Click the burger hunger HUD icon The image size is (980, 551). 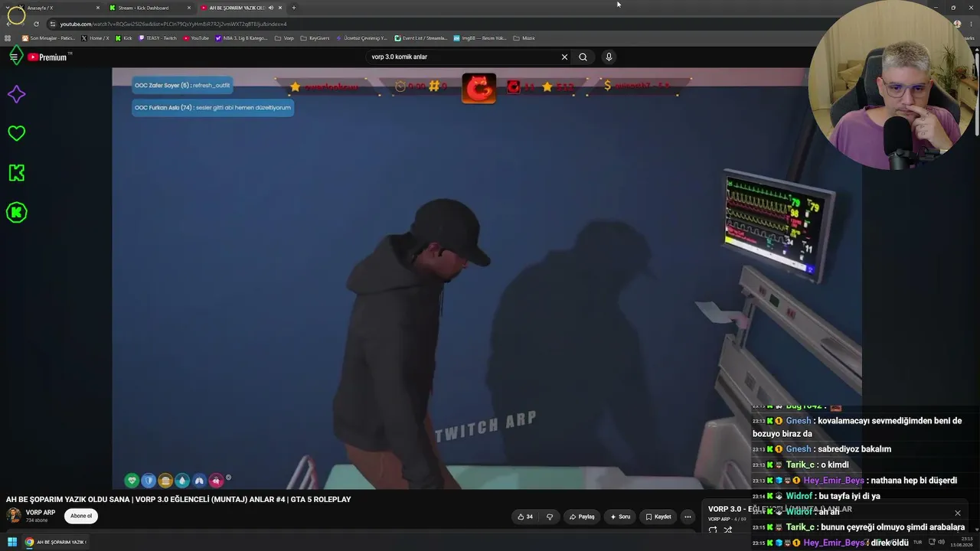click(x=165, y=481)
